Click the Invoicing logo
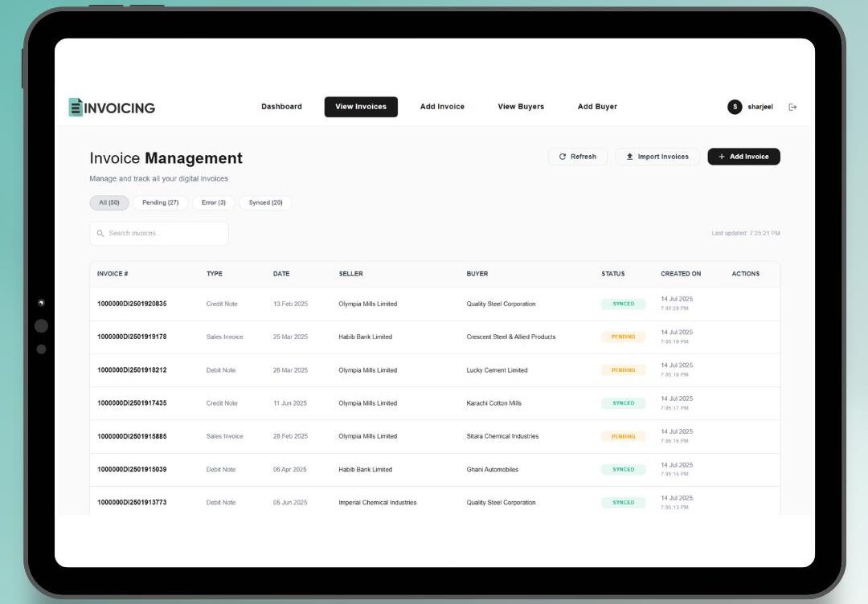 coord(112,108)
